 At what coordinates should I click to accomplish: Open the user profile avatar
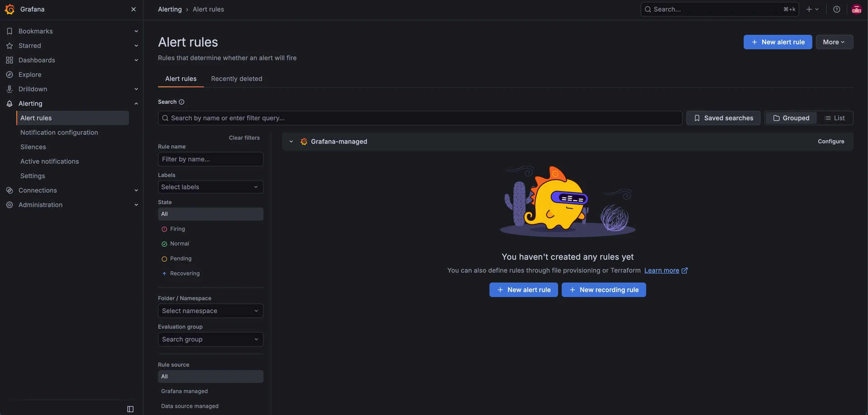click(857, 9)
